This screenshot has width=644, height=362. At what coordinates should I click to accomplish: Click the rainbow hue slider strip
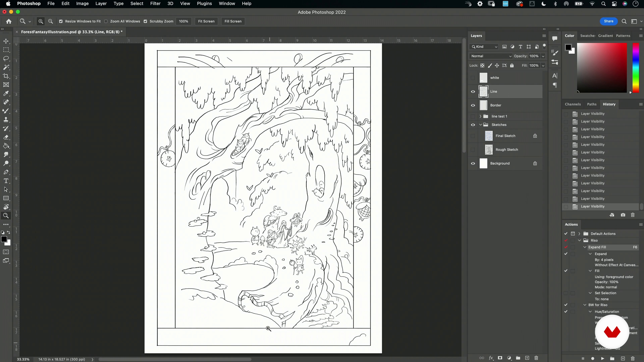coord(636,68)
